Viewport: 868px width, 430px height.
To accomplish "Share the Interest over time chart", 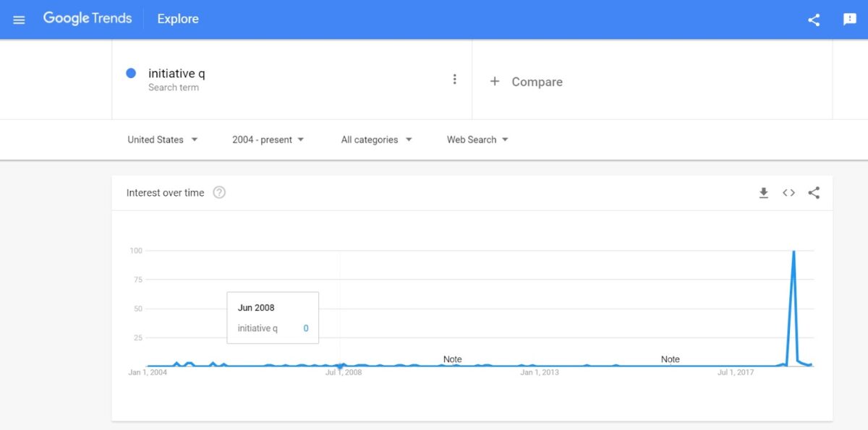I will (814, 193).
